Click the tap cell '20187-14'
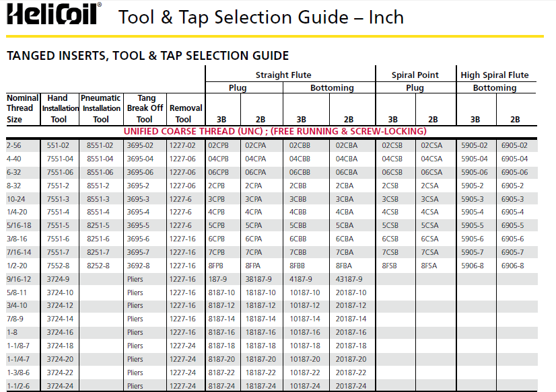556x392 pixels. click(x=351, y=319)
